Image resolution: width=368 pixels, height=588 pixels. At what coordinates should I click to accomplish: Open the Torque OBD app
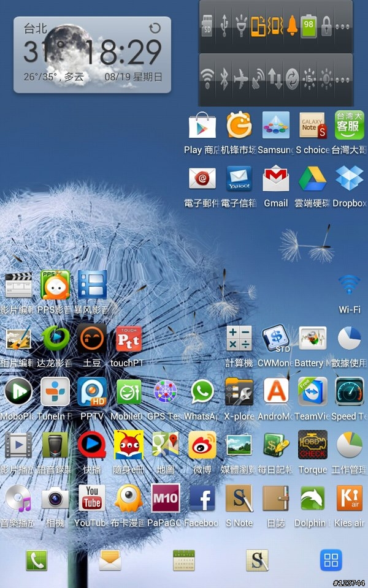(312, 445)
